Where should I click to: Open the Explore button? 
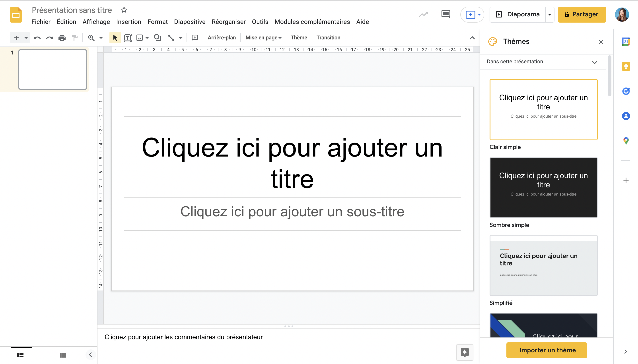point(465,352)
